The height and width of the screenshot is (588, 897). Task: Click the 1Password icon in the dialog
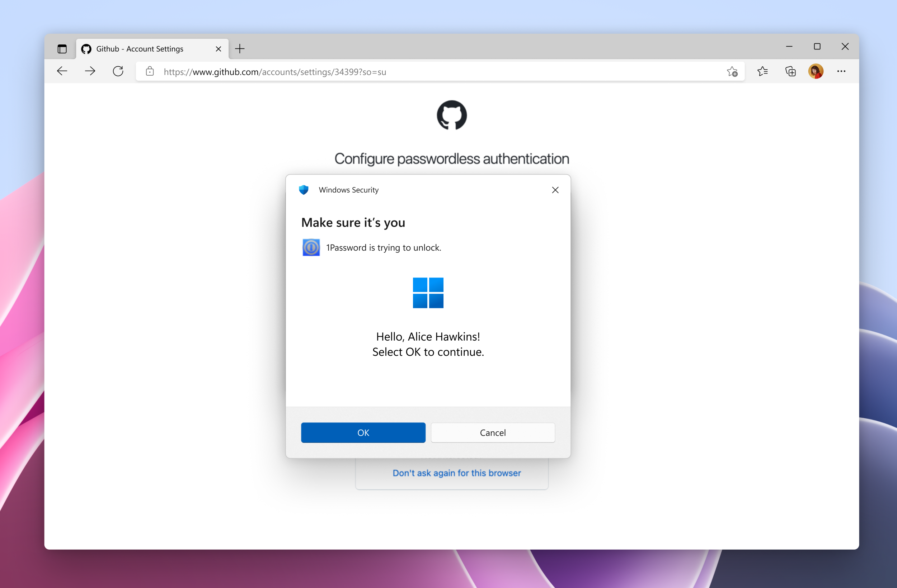point(311,247)
